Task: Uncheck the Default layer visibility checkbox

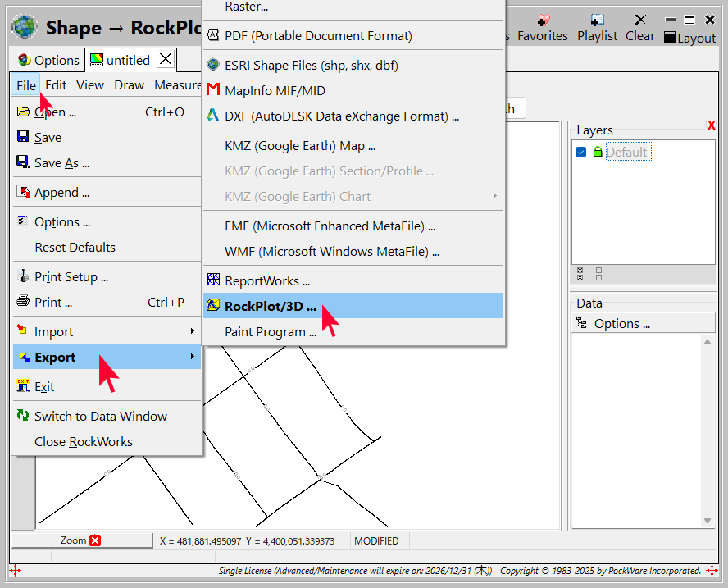Action: (x=581, y=152)
